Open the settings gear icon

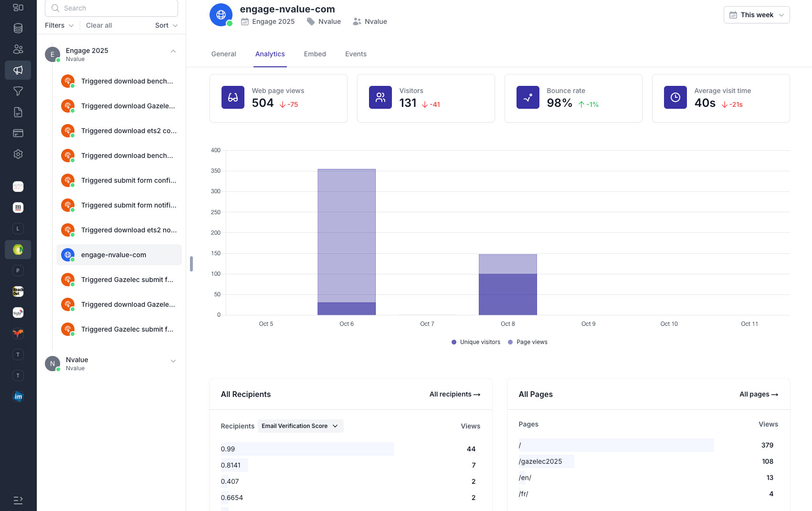tap(18, 154)
